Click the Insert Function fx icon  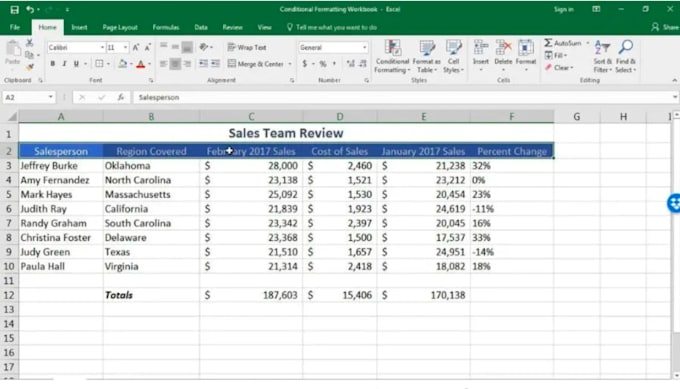[x=121, y=97]
